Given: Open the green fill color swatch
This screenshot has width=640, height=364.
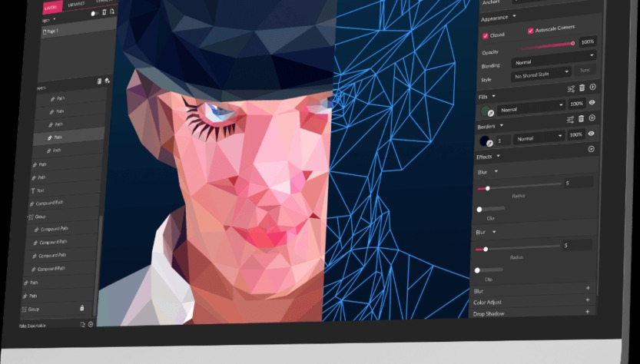Looking at the screenshot, I should 486,111.
